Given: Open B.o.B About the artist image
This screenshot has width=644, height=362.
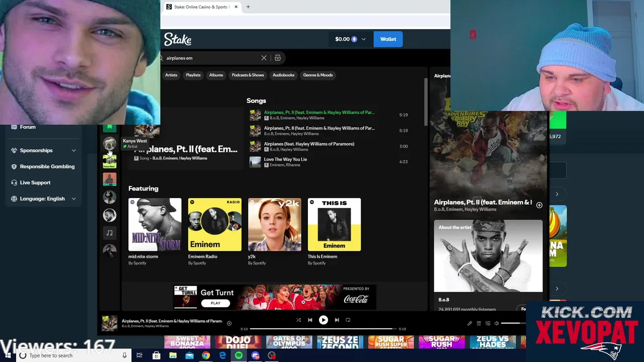Looking at the screenshot, I should point(489,256).
